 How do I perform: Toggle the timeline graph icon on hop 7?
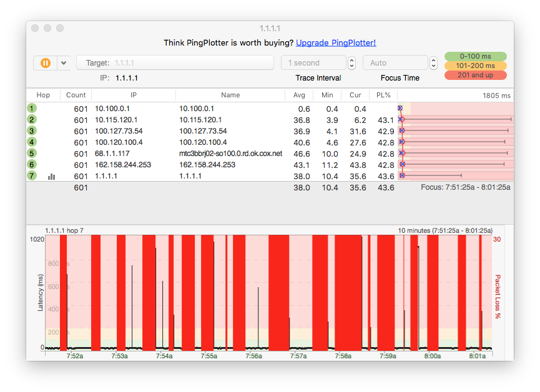point(51,177)
